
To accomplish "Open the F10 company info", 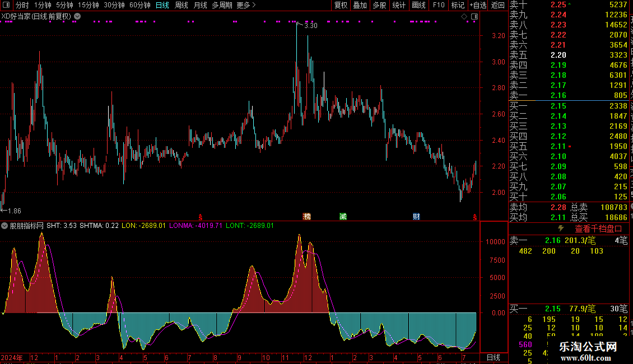I will [439, 5].
